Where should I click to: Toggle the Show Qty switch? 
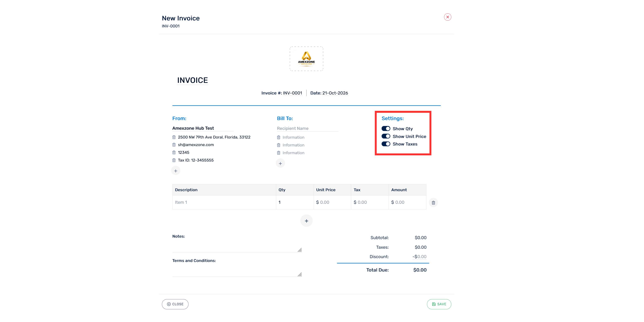pyautogui.click(x=386, y=129)
